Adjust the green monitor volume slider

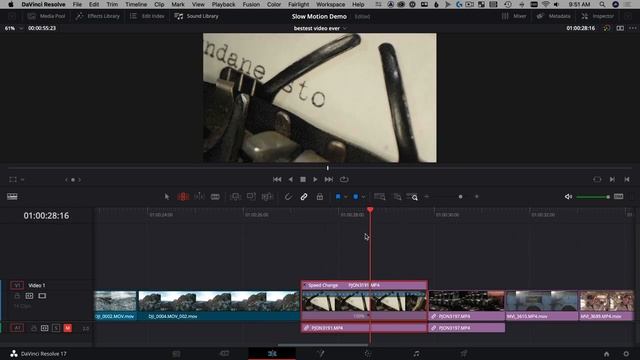point(593,197)
